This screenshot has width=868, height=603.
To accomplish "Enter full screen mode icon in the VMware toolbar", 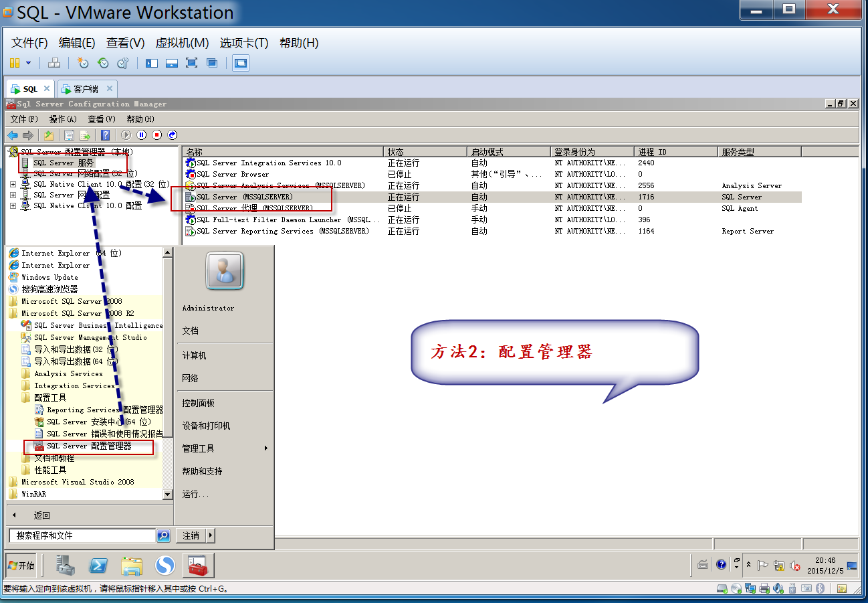I will point(192,63).
